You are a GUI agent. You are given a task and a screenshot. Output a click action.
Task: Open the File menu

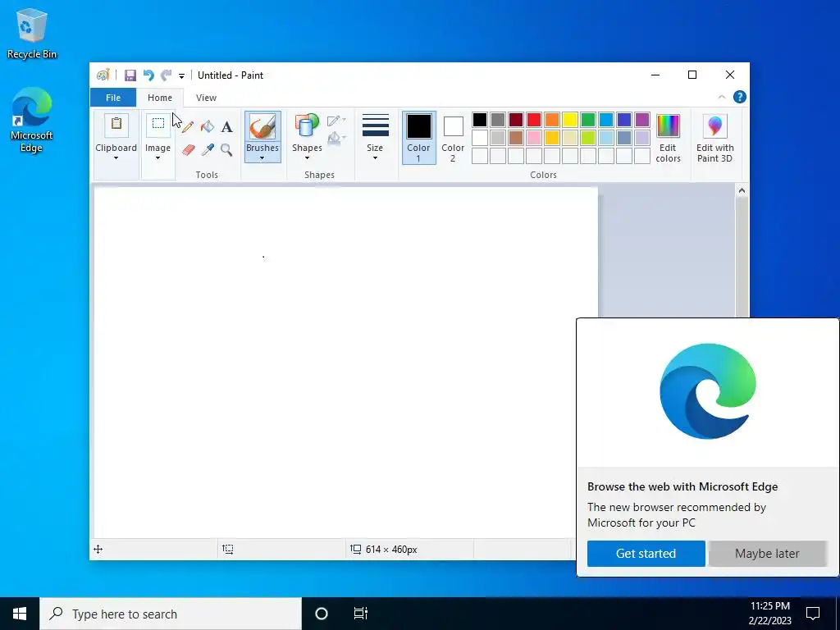(113, 98)
